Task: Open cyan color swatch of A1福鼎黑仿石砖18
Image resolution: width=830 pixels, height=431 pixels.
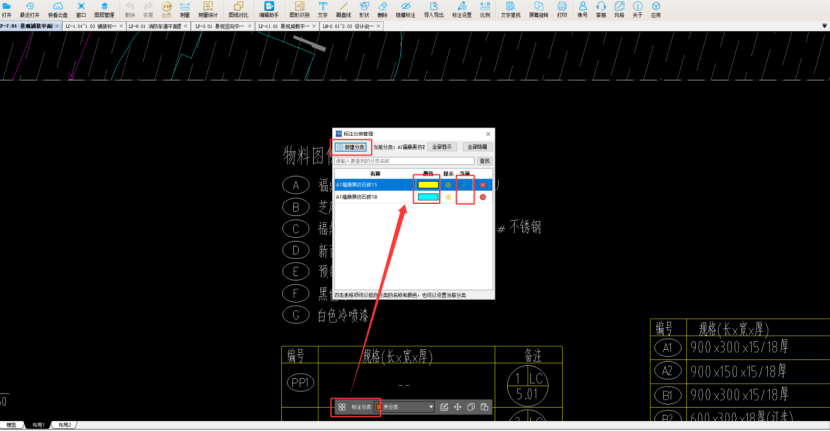Action: pyautogui.click(x=428, y=197)
